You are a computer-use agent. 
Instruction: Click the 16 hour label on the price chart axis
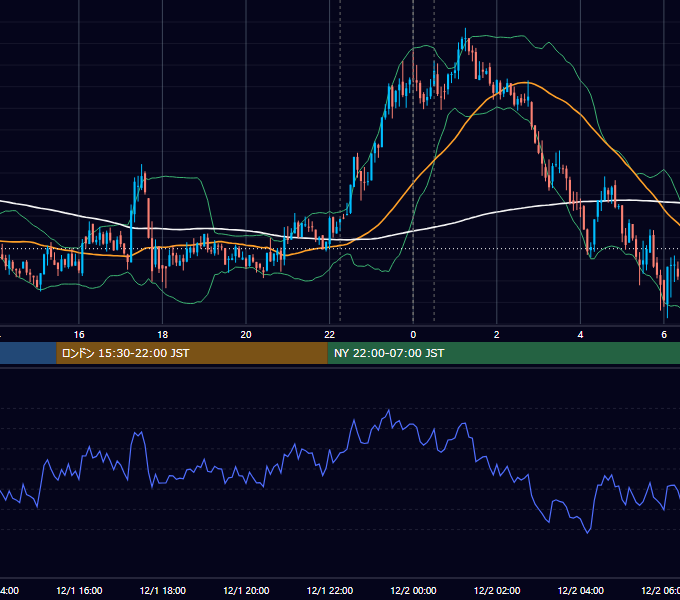[x=79, y=335]
